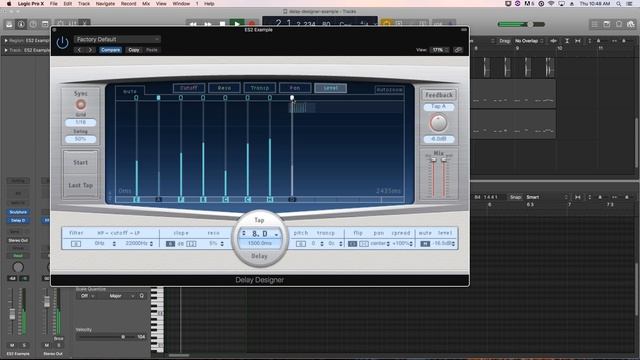Open the Delay D plugin slot
Screen dimensions: 640x360
[18, 220]
